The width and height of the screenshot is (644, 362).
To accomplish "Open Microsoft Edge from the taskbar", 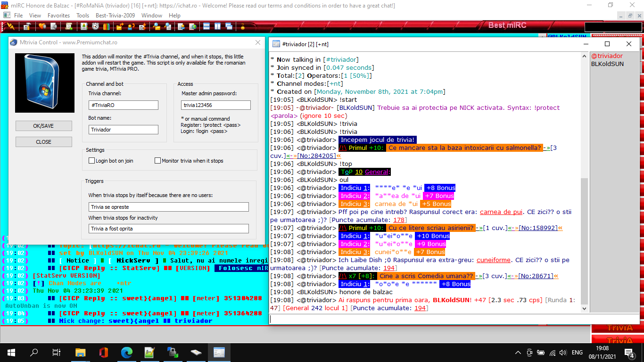I will pos(126,352).
